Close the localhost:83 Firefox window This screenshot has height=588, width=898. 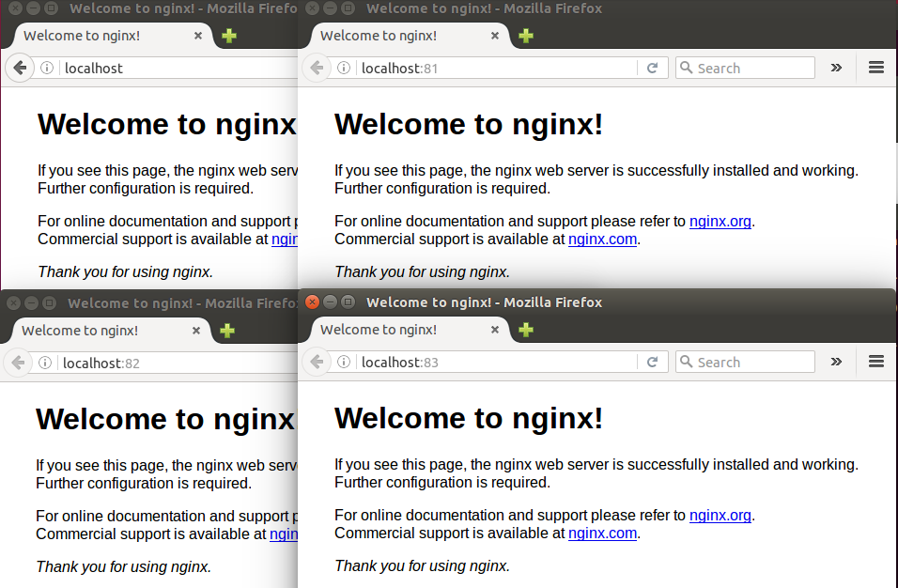(313, 302)
